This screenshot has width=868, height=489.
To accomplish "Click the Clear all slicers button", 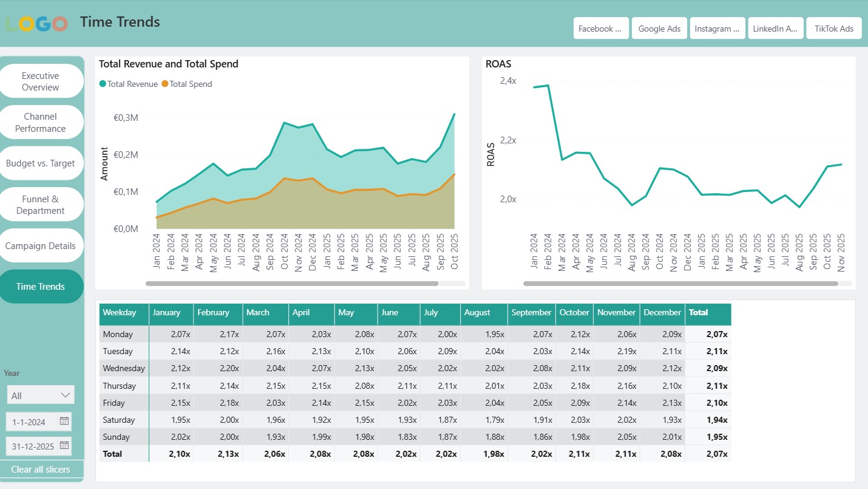I will (41, 469).
